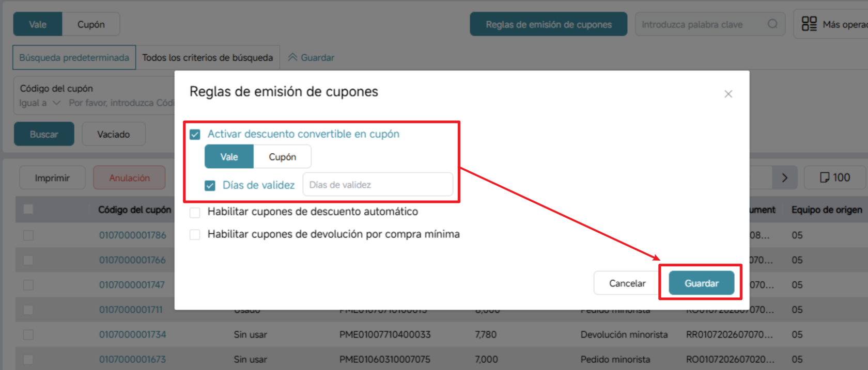
Task: Click the double-chevron Guardar search icon
Action: pos(292,57)
